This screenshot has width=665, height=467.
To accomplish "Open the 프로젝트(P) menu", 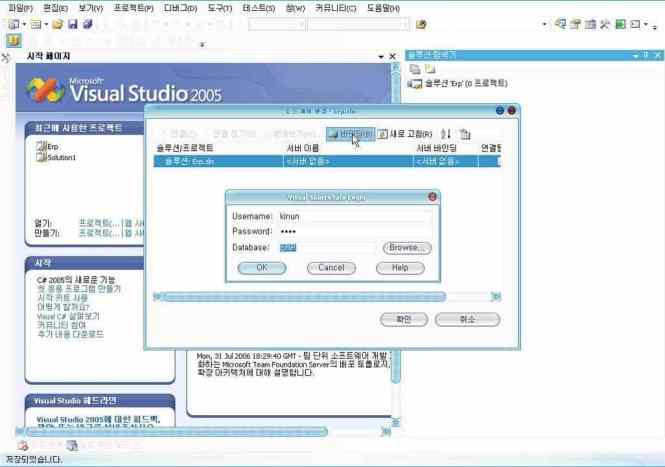I will [x=133, y=8].
